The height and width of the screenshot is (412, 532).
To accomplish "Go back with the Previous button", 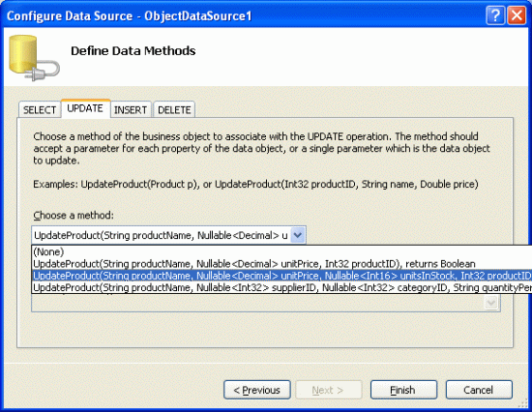I will [257, 390].
